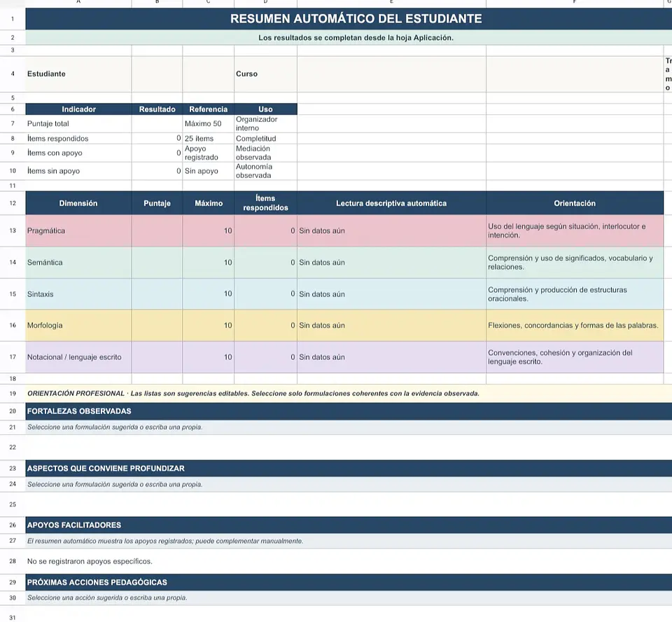Select row header number 19

pos(13,394)
